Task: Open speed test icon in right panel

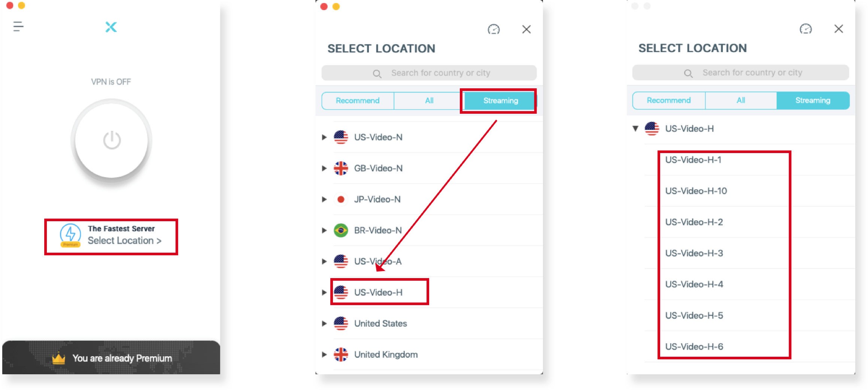Action: click(805, 29)
